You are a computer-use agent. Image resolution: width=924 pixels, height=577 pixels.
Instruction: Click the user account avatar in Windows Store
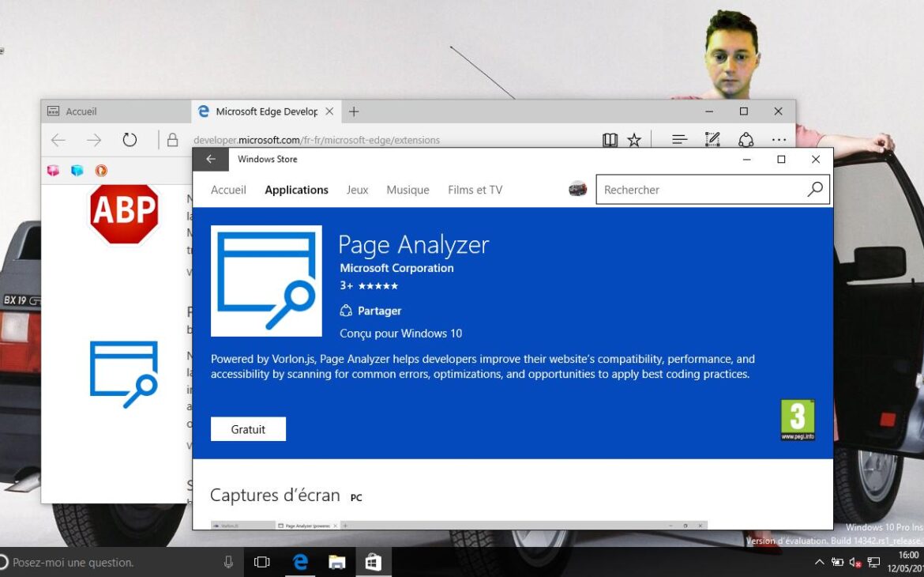[x=577, y=189]
